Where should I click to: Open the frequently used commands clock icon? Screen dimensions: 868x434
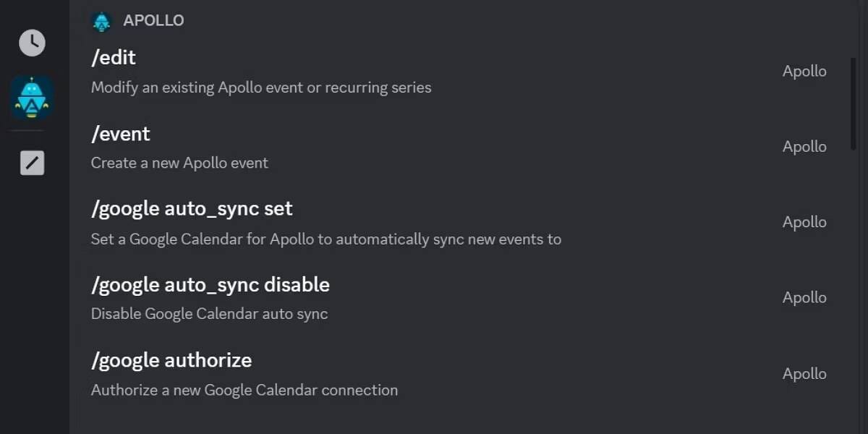point(32,43)
